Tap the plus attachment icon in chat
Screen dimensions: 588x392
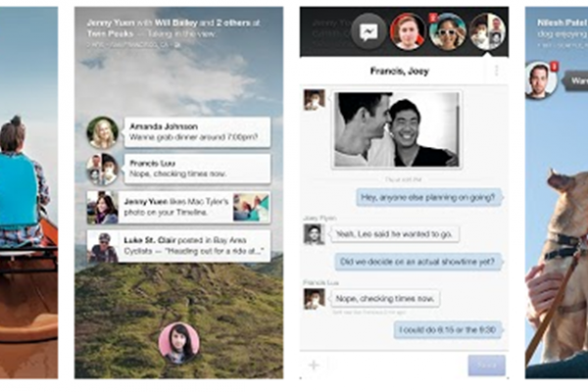314,365
